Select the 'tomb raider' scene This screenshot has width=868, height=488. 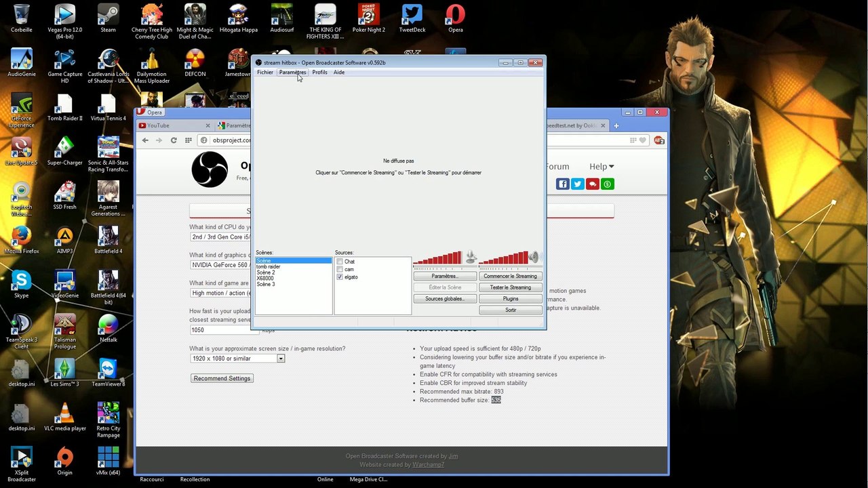point(269,266)
